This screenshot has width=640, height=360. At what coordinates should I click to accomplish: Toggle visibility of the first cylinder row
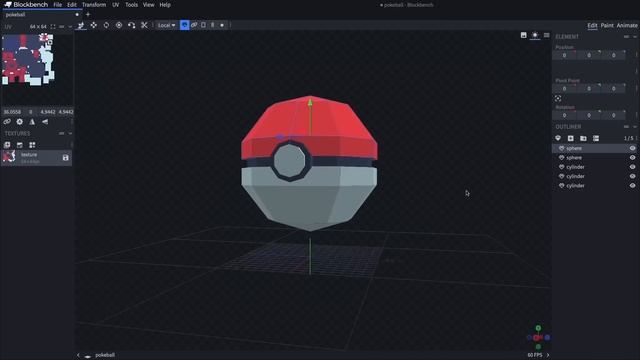[x=632, y=167]
